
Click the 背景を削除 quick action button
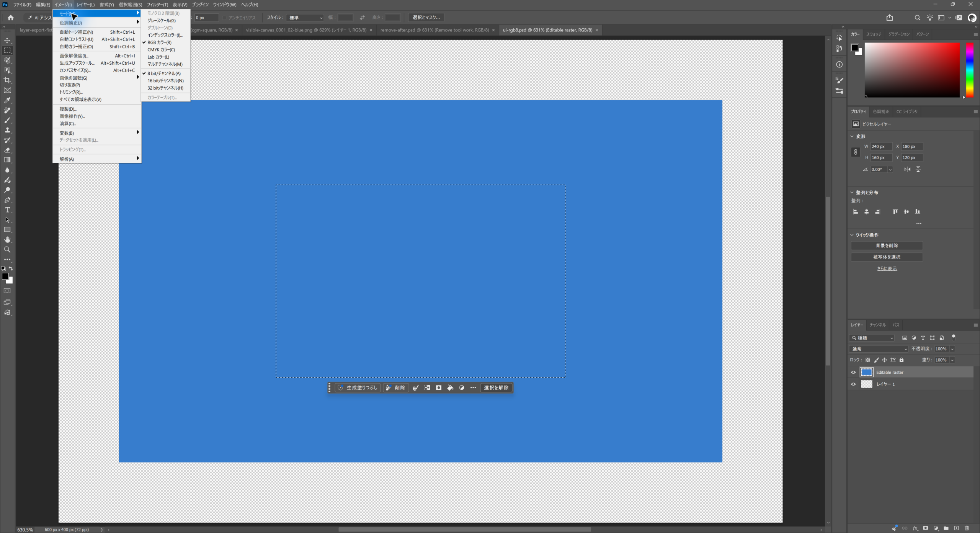(887, 246)
